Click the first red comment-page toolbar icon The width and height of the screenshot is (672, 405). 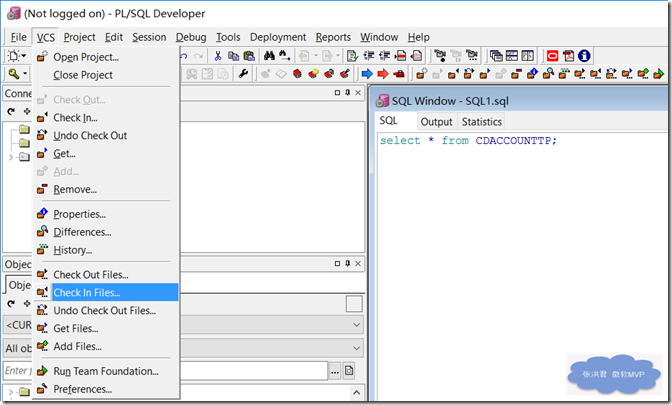pyautogui.click(x=400, y=56)
